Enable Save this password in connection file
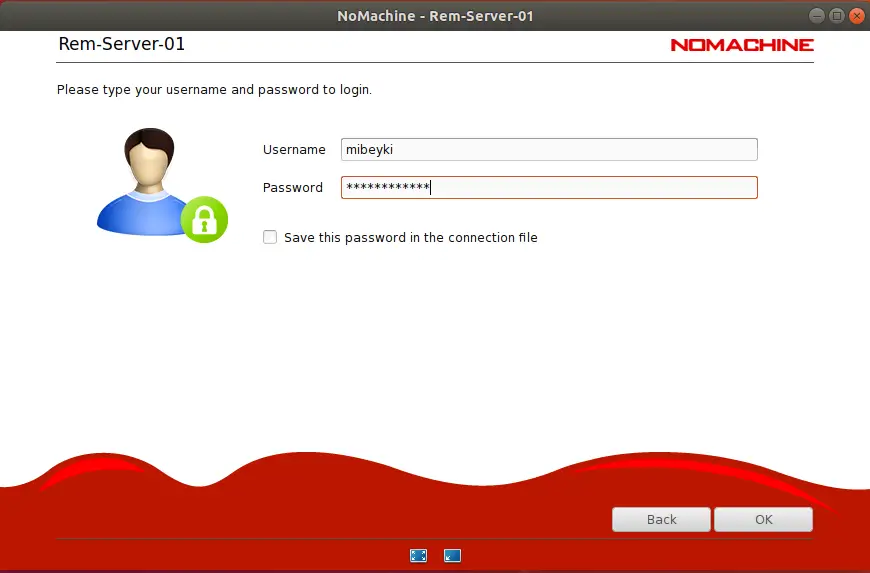Viewport: 870px width, 573px height. (270, 237)
